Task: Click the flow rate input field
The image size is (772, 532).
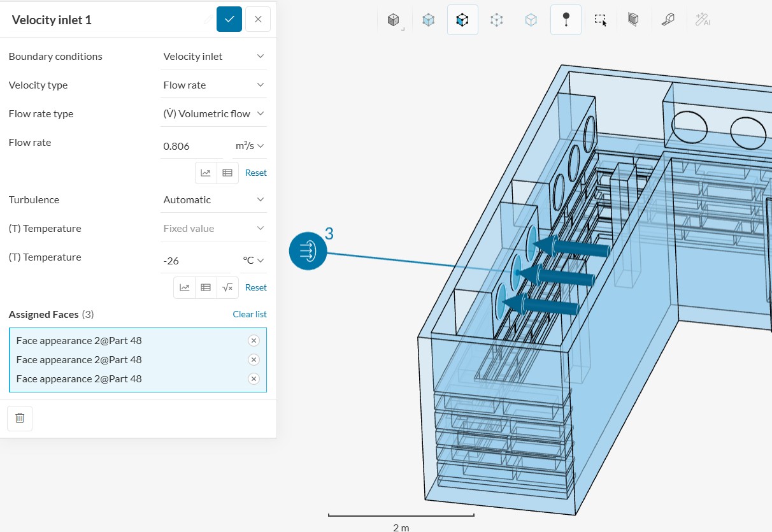Action: pyautogui.click(x=191, y=146)
